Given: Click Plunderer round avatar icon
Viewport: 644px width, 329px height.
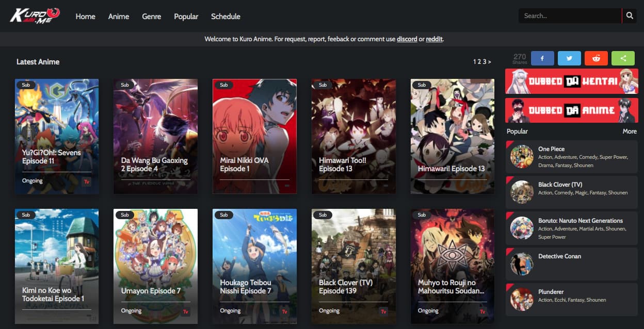Looking at the screenshot, I should coord(522,299).
